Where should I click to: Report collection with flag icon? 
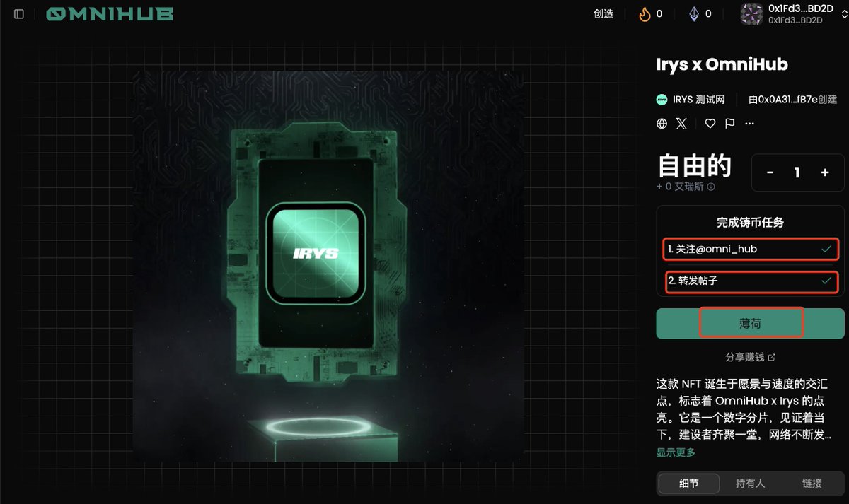(729, 124)
